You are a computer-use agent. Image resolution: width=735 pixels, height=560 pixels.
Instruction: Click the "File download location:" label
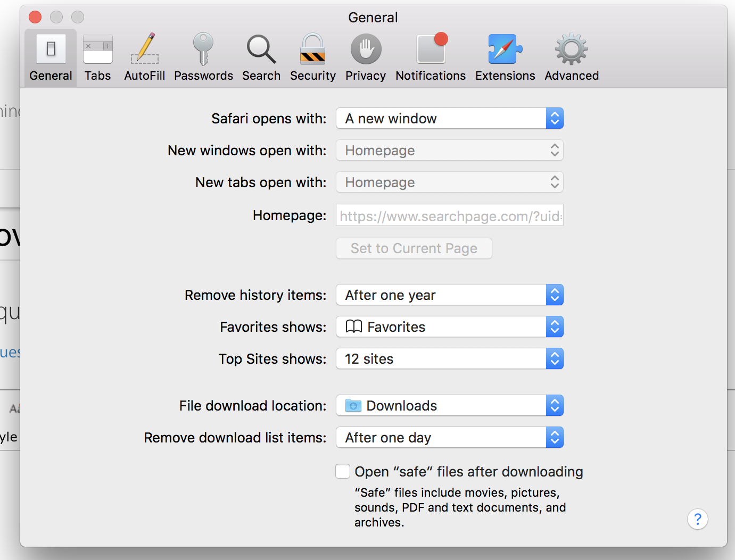coord(253,405)
